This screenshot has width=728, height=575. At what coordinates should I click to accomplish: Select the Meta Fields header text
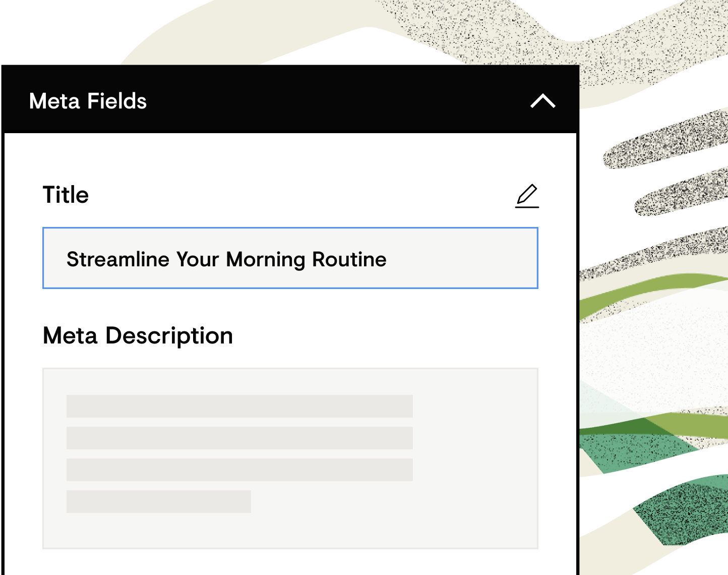point(88,101)
